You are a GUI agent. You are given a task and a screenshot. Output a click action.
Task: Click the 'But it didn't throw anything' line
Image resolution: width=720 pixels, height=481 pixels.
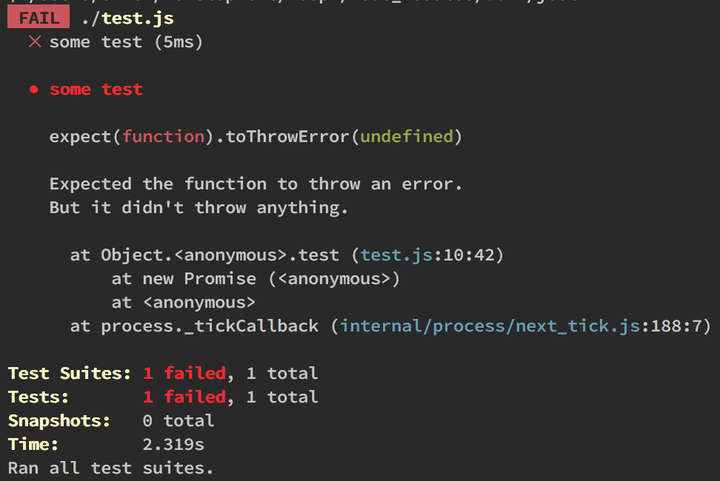pyautogui.click(x=199, y=208)
